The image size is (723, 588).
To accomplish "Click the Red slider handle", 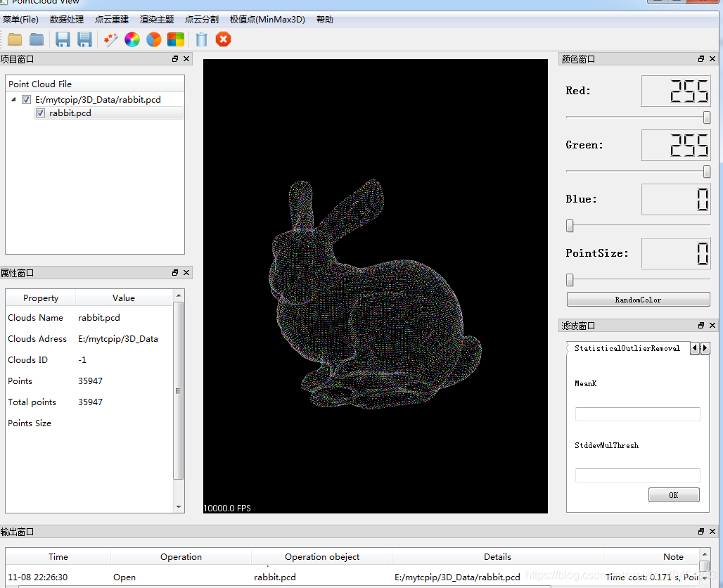I will click(x=706, y=117).
